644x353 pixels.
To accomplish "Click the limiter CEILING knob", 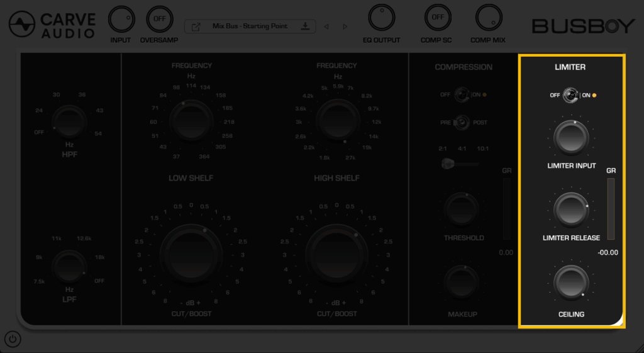I will [571, 281].
